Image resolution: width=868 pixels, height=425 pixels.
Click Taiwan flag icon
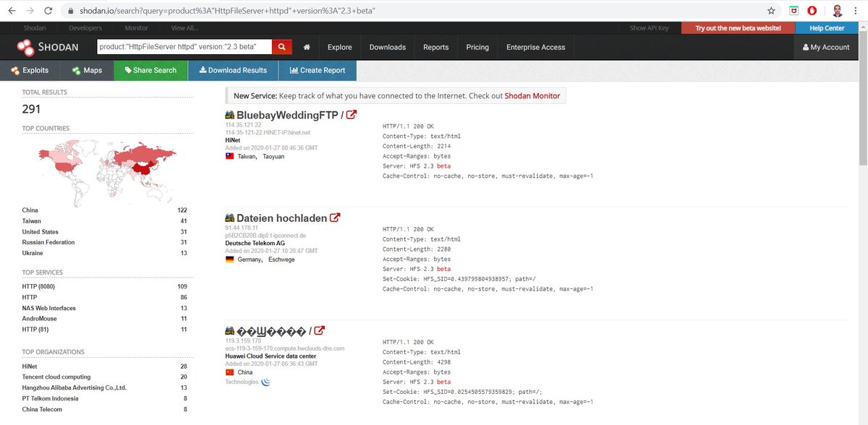pyautogui.click(x=230, y=156)
